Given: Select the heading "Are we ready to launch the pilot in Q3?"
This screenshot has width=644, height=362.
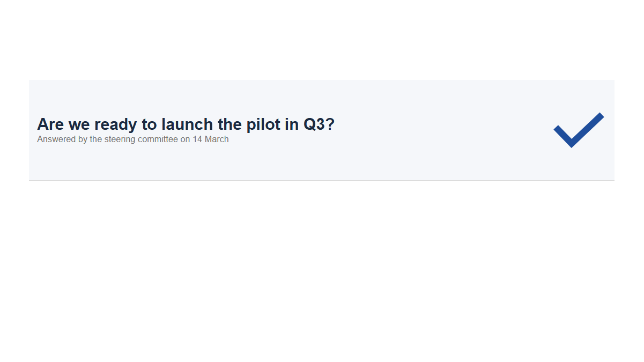Looking at the screenshot, I should click(186, 124).
